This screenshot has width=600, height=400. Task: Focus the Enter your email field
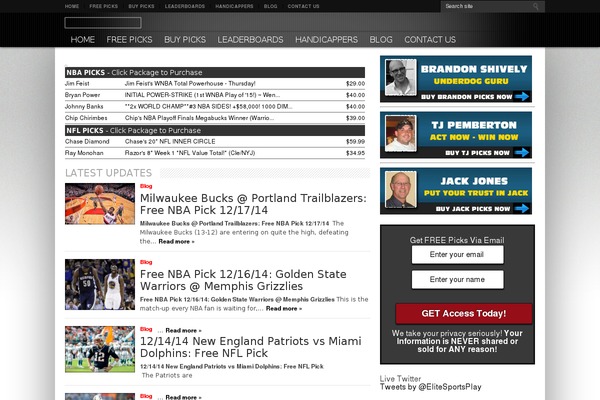point(457,255)
